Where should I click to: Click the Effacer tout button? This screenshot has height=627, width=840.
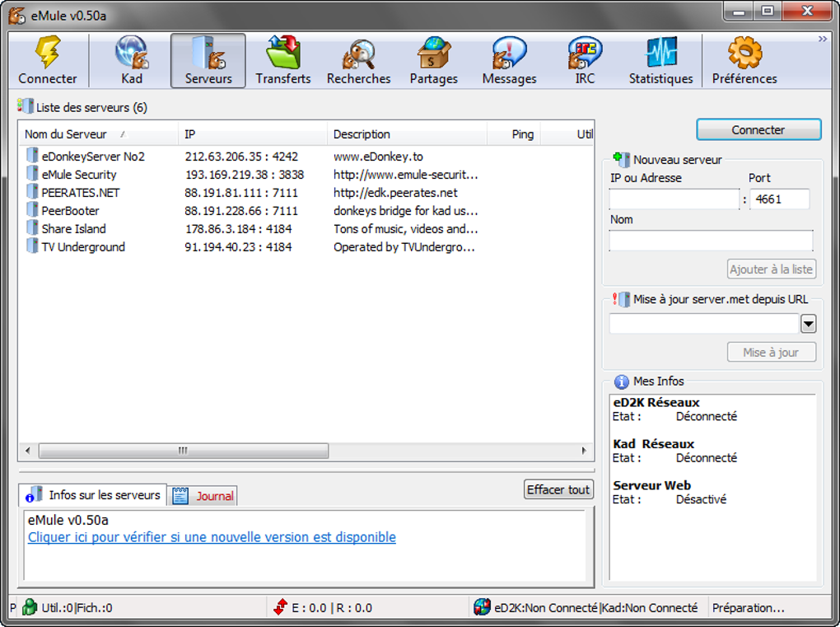558,489
